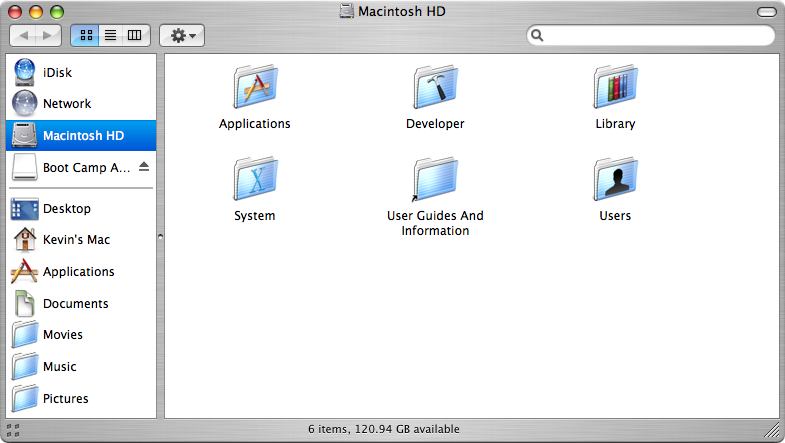The height and width of the screenshot is (443, 785).
Task: Click the window resize grip corner
Action: (771, 429)
